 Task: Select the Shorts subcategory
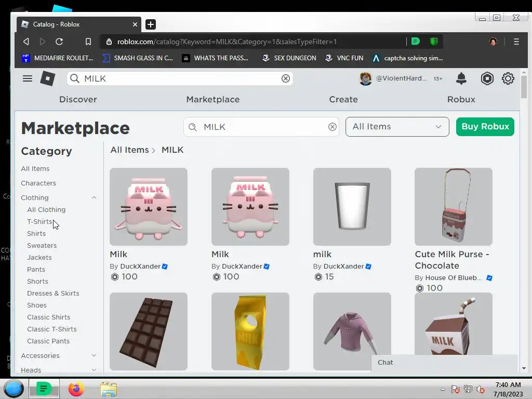pyautogui.click(x=37, y=281)
